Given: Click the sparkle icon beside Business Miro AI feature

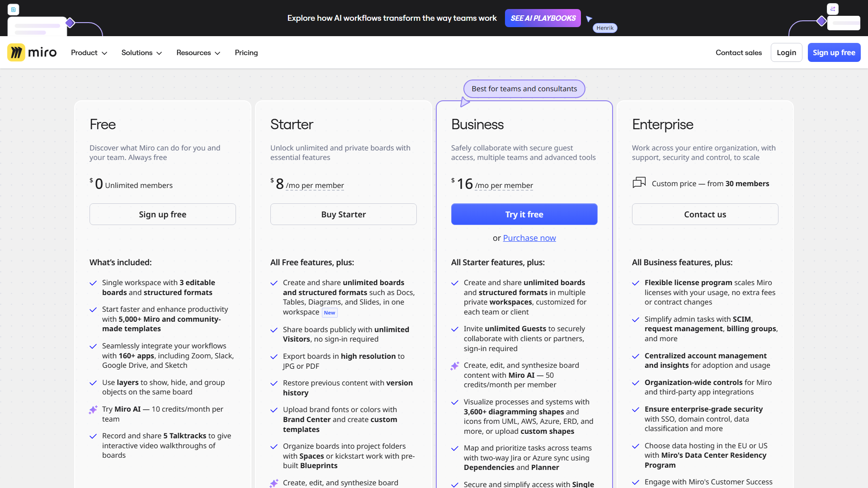Looking at the screenshot, I should (454, 366).
